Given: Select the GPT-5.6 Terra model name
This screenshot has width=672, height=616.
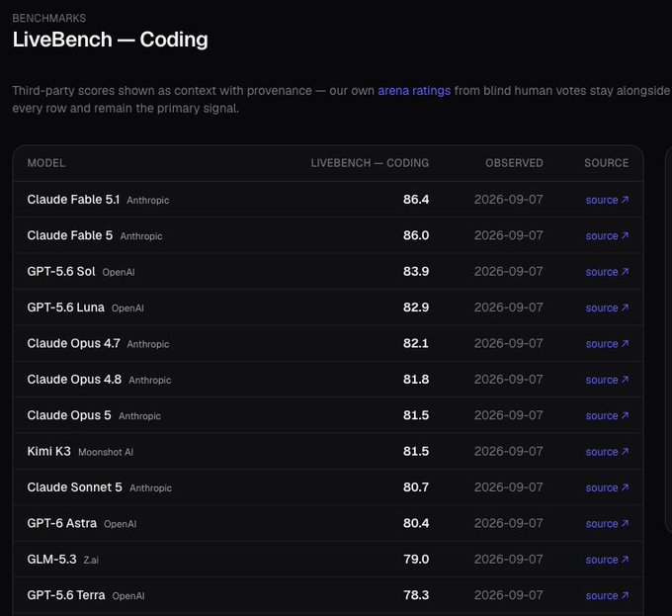Looking at the screenshot, I should point(66,595).
